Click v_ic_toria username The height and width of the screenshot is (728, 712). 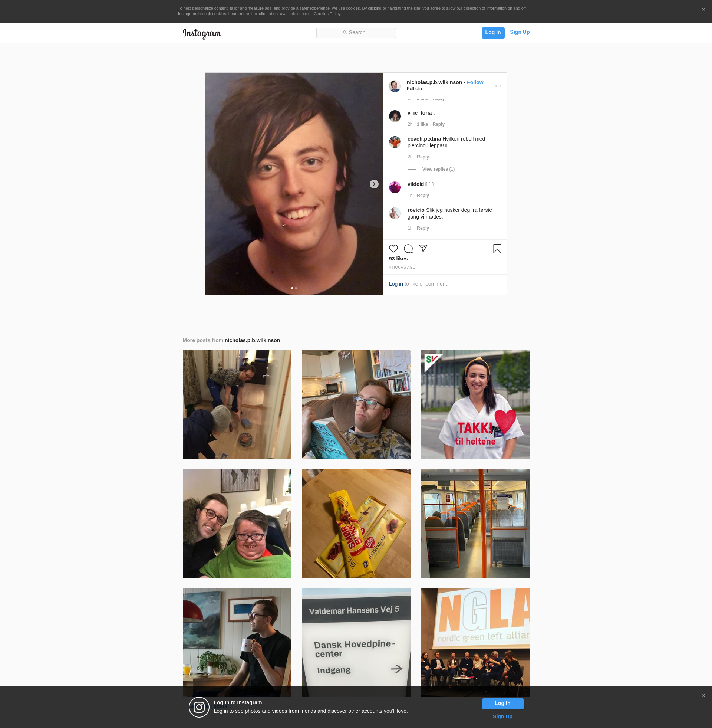click(x=419, y=113)
